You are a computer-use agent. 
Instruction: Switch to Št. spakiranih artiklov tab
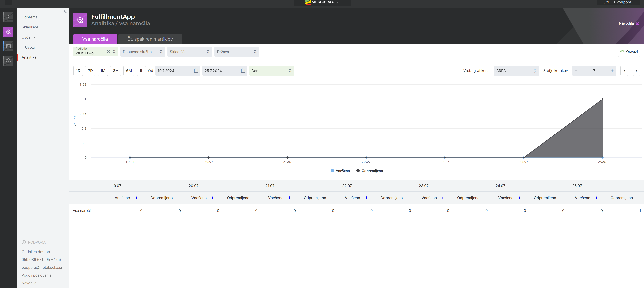(x=150, y=39)
